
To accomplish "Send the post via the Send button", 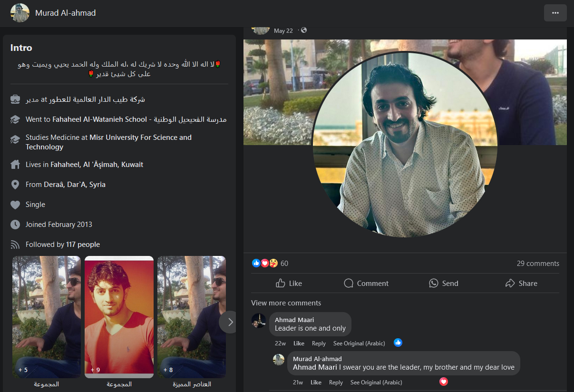I will (444, 283).
